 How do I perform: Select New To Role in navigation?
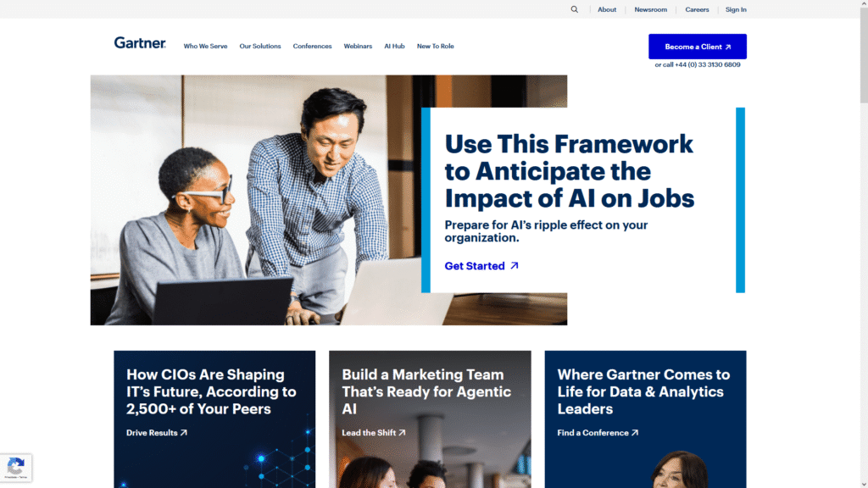(435, 46)
